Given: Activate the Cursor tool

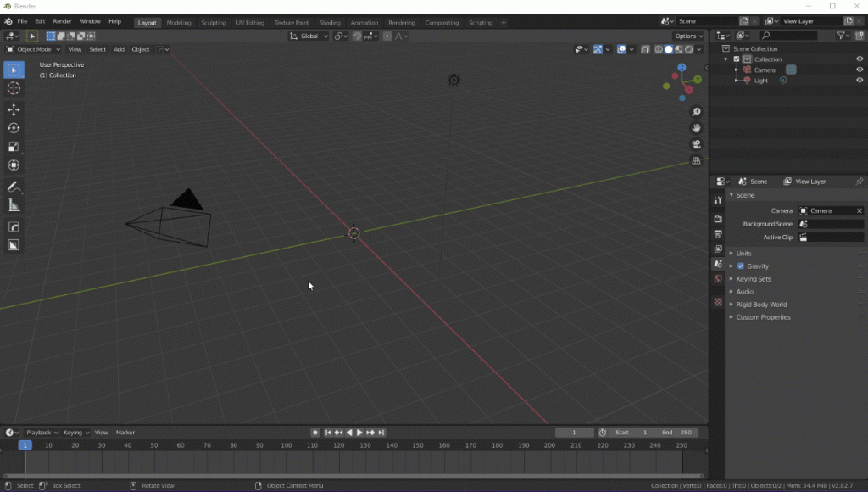Looking at the screenshot, I should pyautogui.click(x=14, y=88).
